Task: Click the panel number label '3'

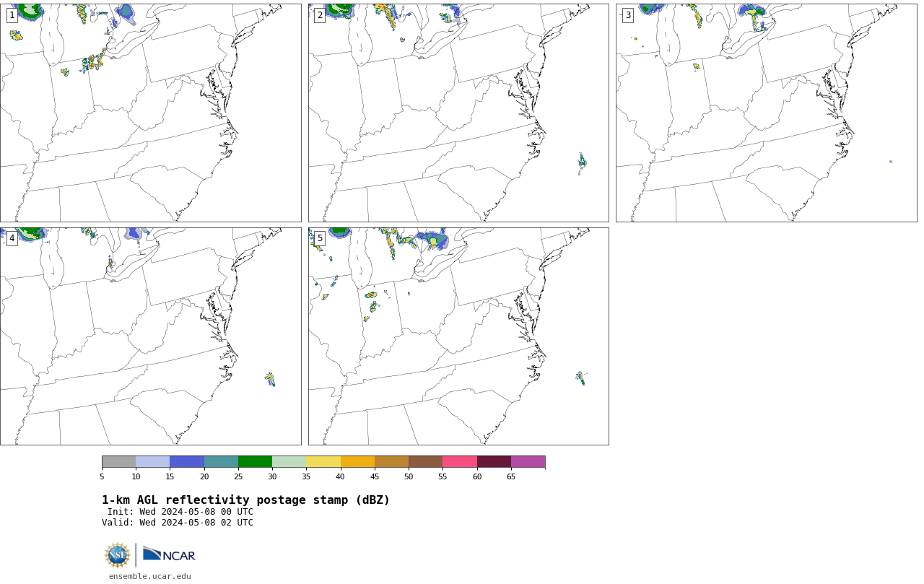Action: [628, 15]
